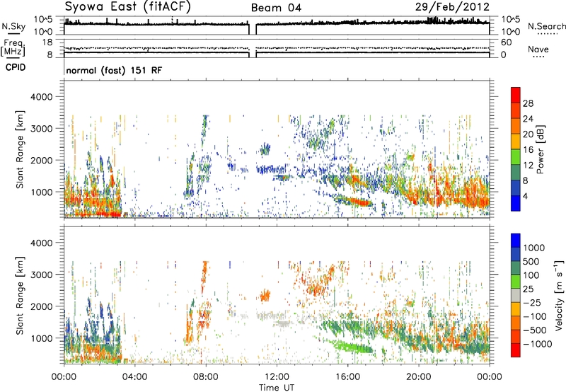This screenshot has width=566, height=392.
Task: Click the "2000" tick of the velocity panel
Action: (41, 306)
